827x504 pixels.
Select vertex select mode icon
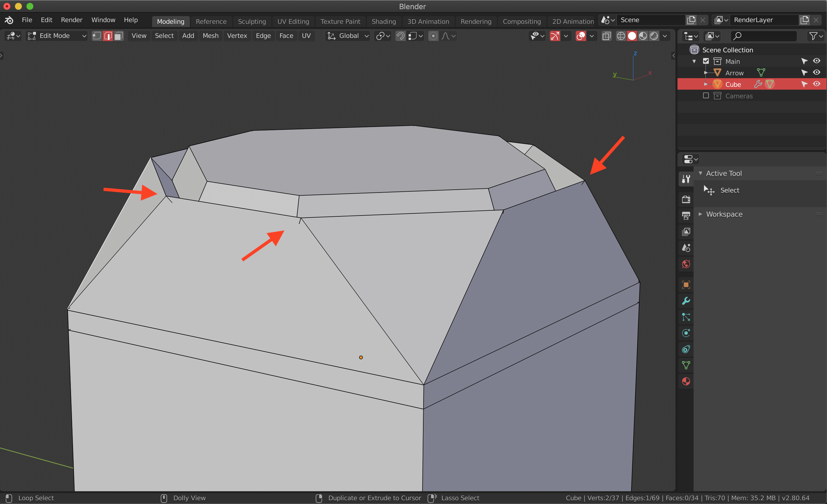[97, 36]
